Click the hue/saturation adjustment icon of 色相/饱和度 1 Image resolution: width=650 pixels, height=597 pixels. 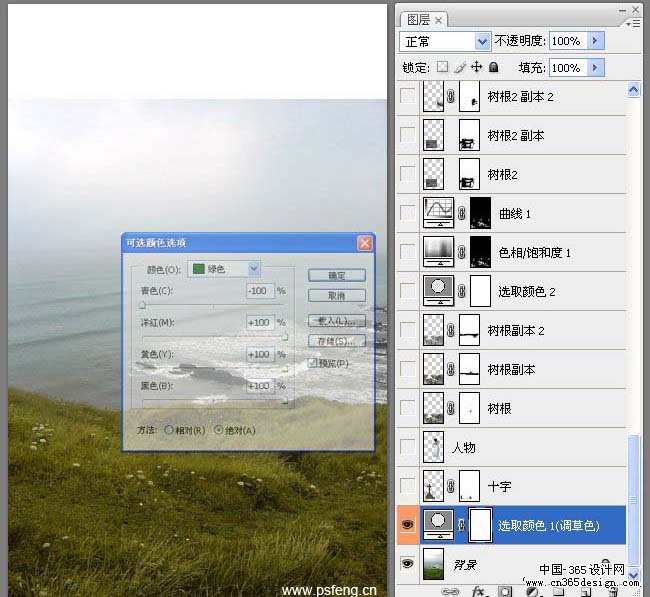[x=438, y=252]
